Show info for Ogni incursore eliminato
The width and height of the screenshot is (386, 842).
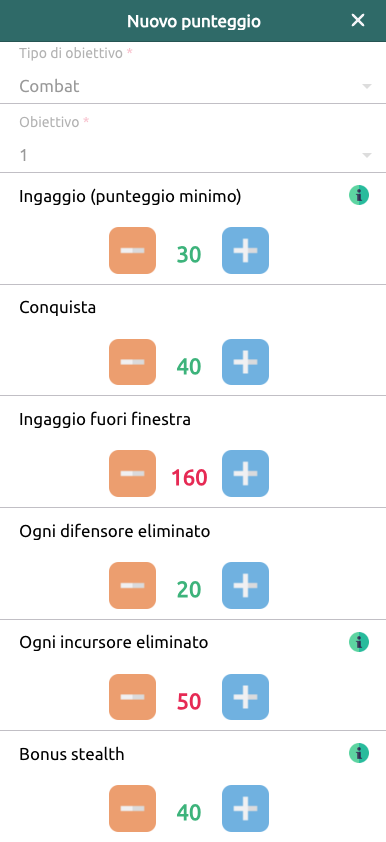pyautogui.click(x=359, y=642)
